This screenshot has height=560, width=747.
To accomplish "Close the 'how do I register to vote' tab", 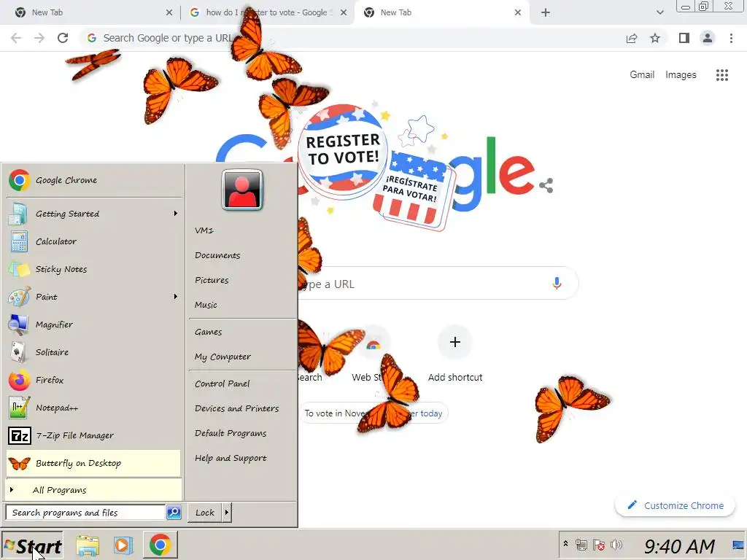I will (344, 12).
